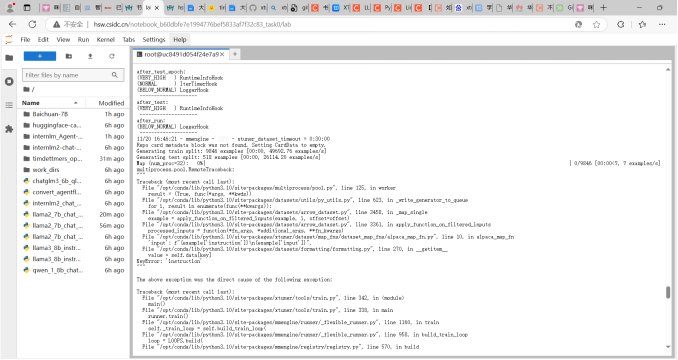Click the blue New Launcher plus button
Screen dimensions: 678x360
coord(40,56)
